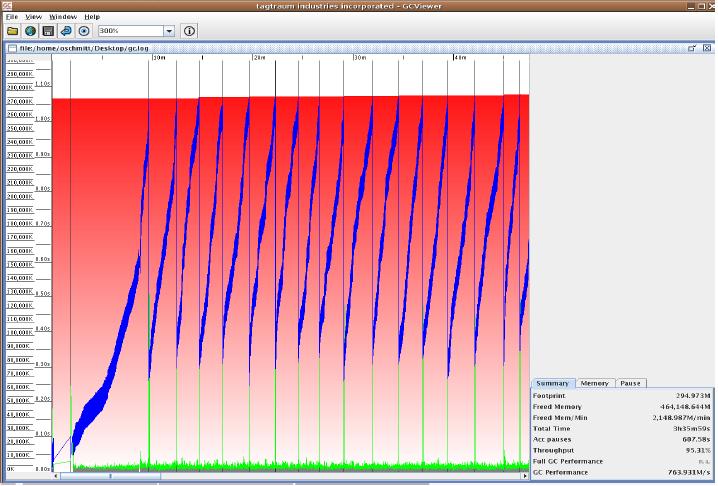This screenshot has width=718, height=486.
Task: Click the Open File folder icon
Action: 12,31
